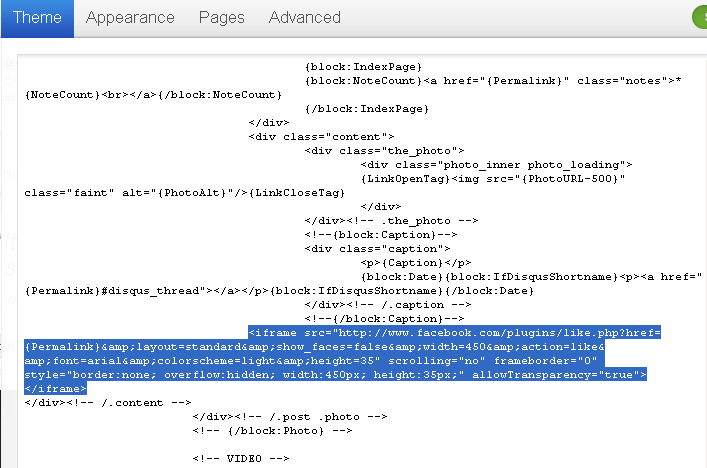The height and width of the screenshot is (468, 707).
Task: Open the Appearance tab
Action: (130, 18)
